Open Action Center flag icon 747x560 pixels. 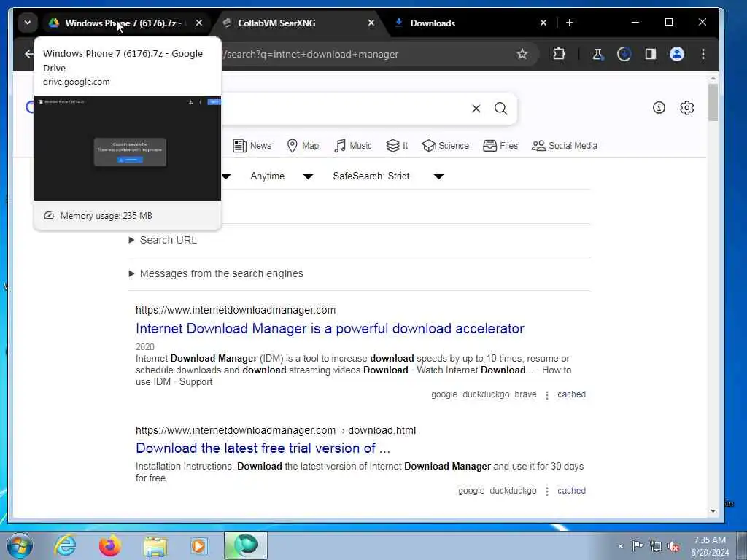[x=637, y=545]
